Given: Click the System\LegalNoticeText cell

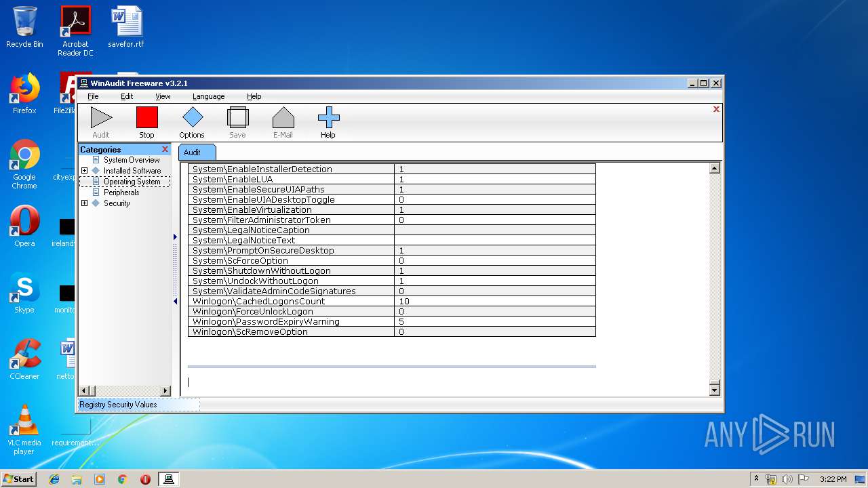Looking at the screenshot, I should (292, 240).
